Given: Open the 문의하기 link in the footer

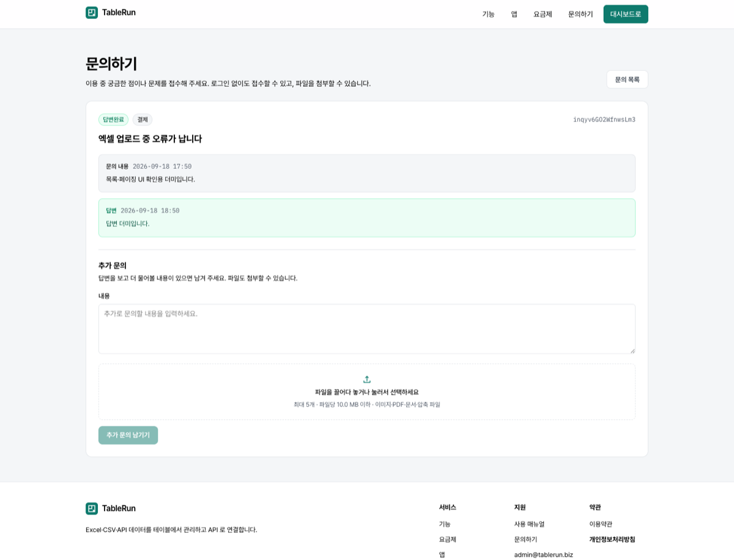Looking at the screenshot, I should pyautogui.click(x=526, y=539).
